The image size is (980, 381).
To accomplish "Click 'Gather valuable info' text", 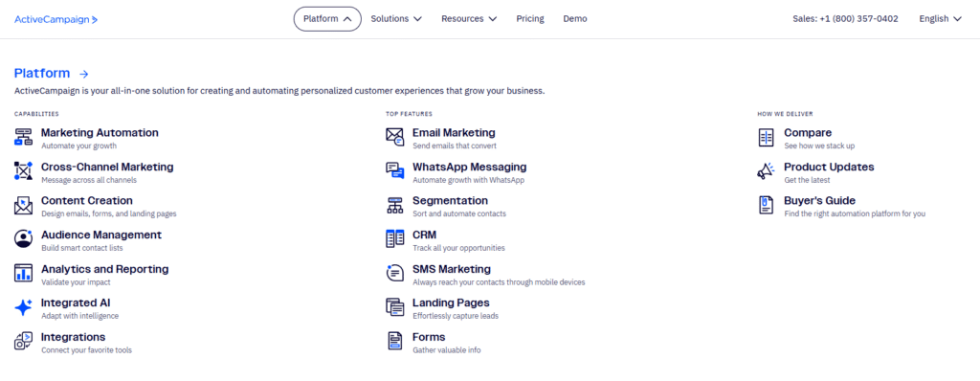I will pyautogui.click(x=447, y=350).
